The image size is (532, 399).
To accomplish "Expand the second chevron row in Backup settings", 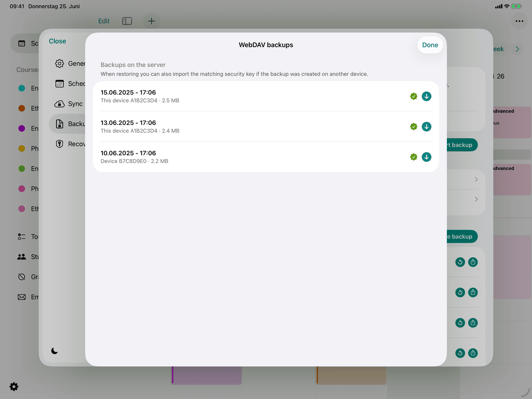I will (476, 199).
